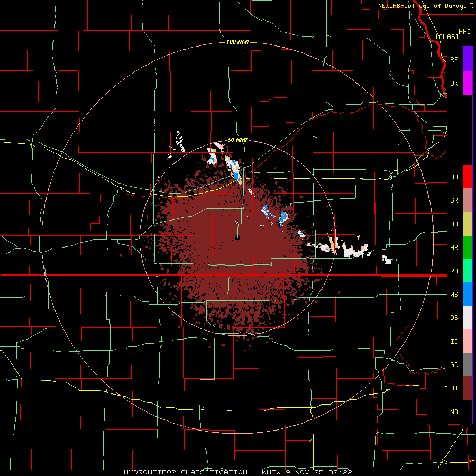
Task: Click the "WS" legend label
Action: 454,295
